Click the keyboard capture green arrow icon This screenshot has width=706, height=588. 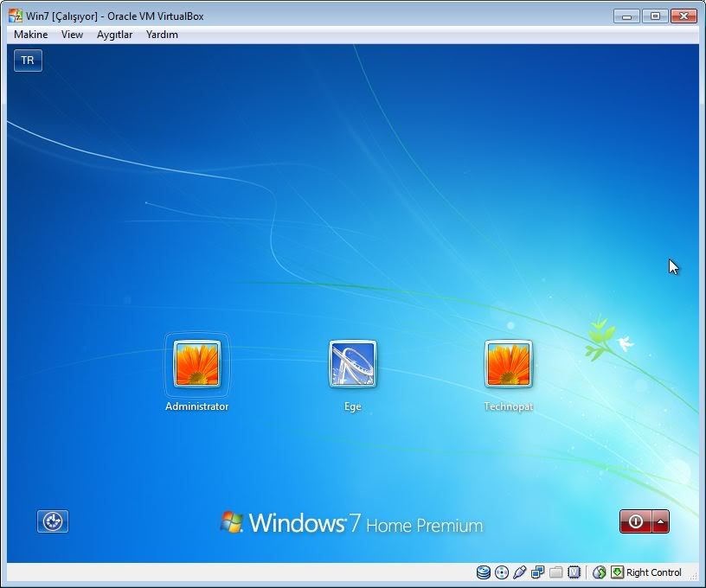tap(617, 572)
